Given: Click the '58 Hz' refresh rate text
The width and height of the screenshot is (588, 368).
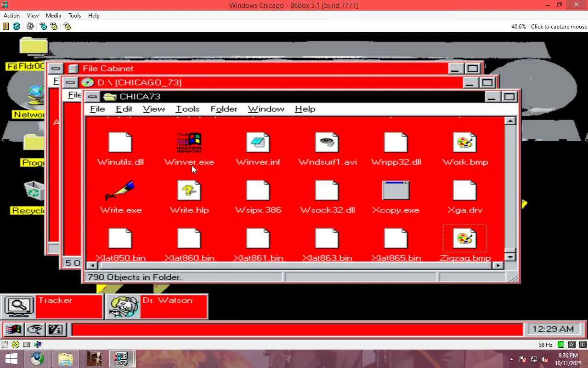Looking at the screenshot, I should click(x=546, y=345).
